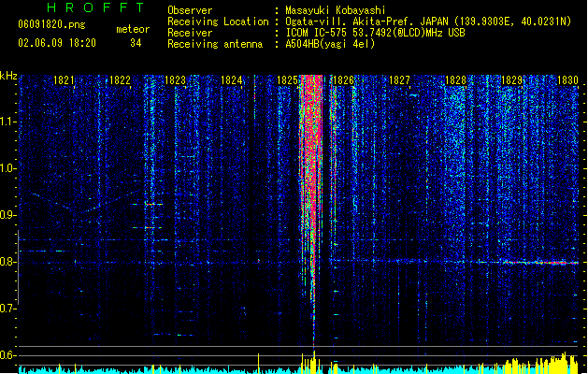This screenshot has height=374, width=588.
Task: Click the large red meteor echo burst
Action: [x=311, y=158]
